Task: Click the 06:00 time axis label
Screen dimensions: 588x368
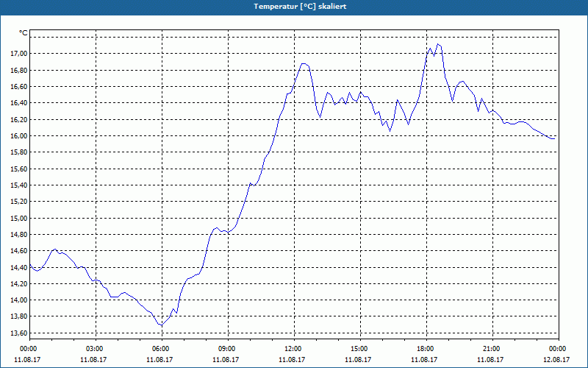Action: coord(162,349)
